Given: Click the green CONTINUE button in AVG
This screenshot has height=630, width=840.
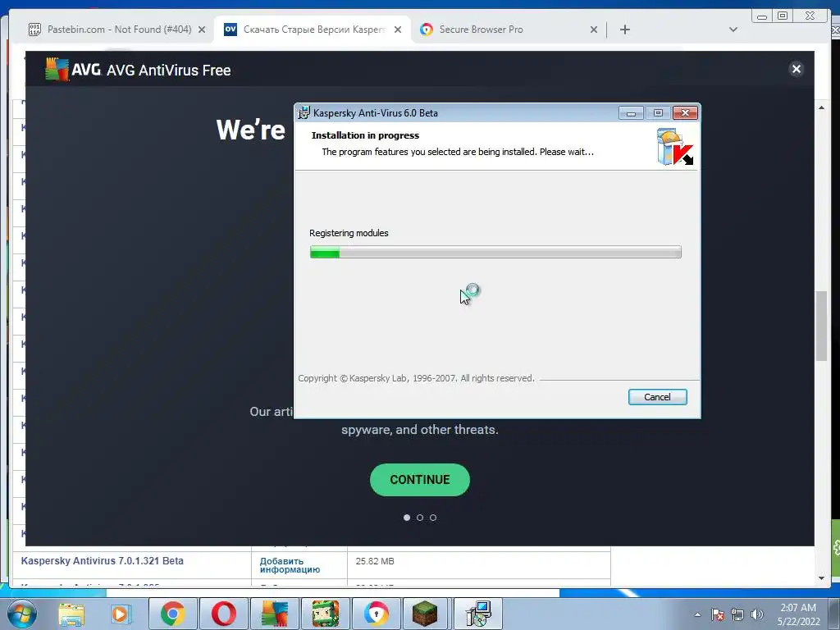Looking at the screenshot, I should click(x=419, y=479).
